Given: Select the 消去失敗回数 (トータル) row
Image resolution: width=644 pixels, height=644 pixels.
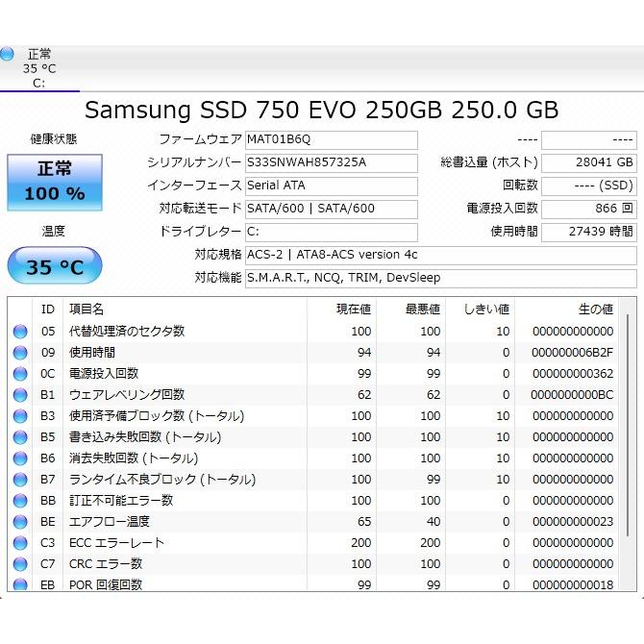Looking at the screenshot, I should tap(314, 458).
